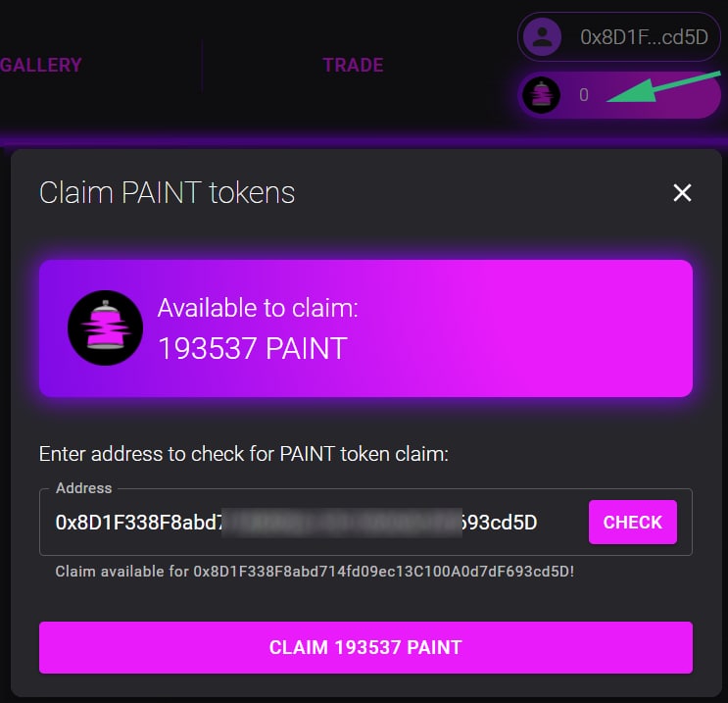Close the Claim PAINT tokens dialog
The width and height of the screenshot is (728, 703).
click(682, 192)
